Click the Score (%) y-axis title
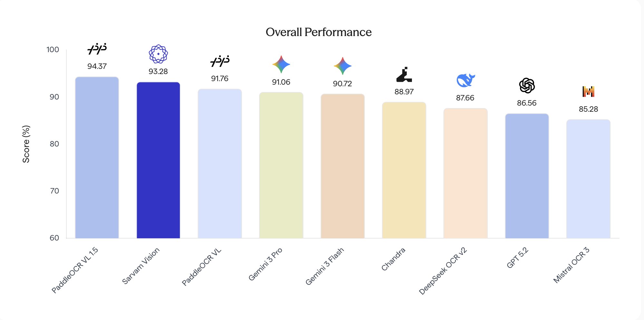 click(26, 144)
